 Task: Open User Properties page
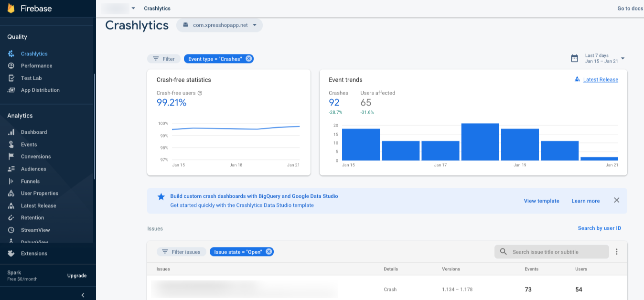pyautogui.click(x=40, y=193)
